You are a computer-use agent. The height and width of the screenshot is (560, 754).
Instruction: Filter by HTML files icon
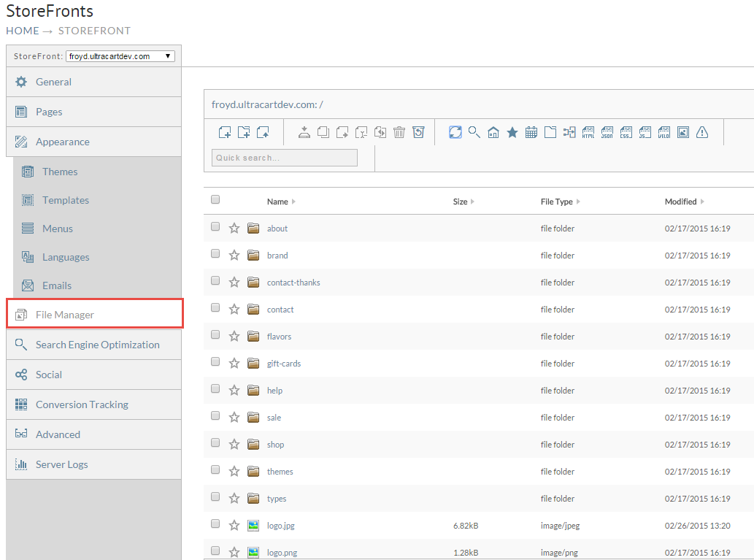pyautogui.click(x=588, y=132)
